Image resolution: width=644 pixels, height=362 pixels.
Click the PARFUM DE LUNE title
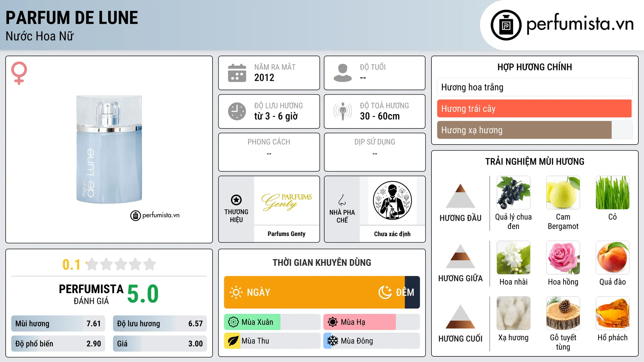pos(72,18)
